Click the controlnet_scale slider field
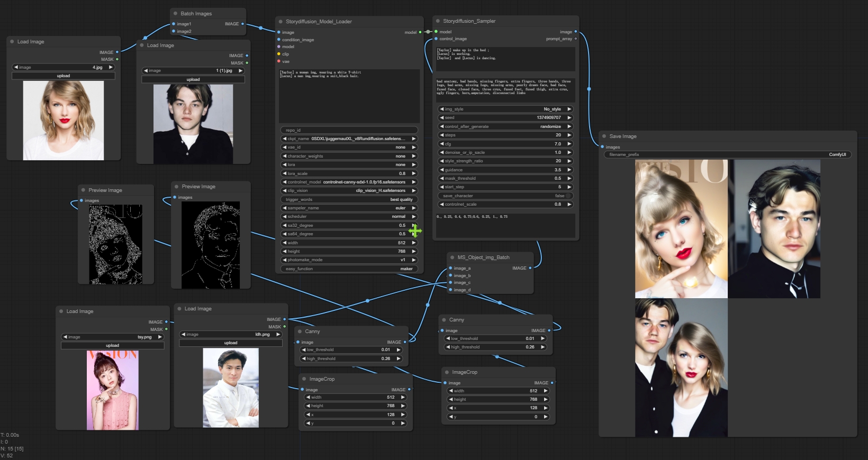 point(505,204)
